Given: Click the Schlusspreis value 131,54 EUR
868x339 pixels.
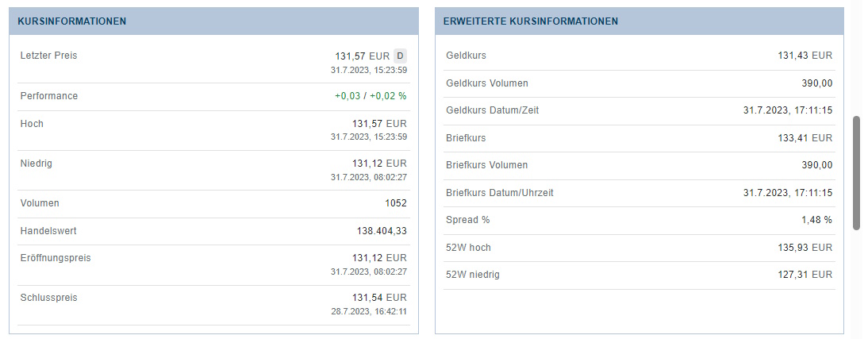Looking at the screenshot, I should click(379, 298).
